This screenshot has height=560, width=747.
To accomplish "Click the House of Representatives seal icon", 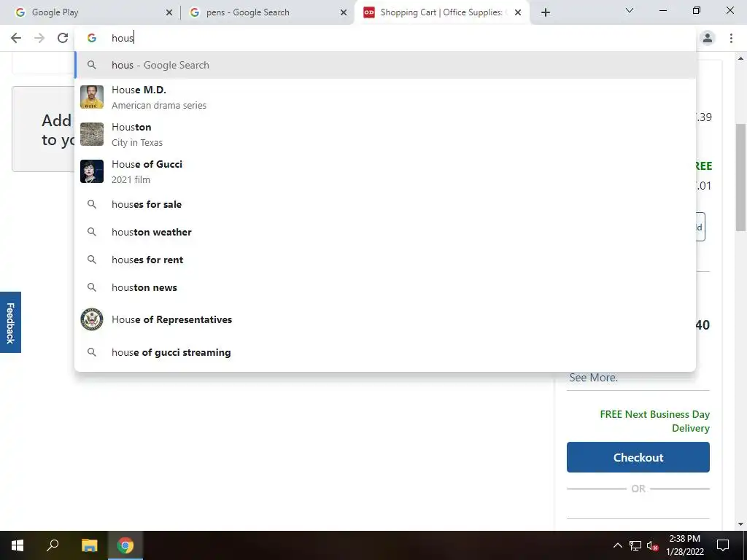I will coord(92,319).
